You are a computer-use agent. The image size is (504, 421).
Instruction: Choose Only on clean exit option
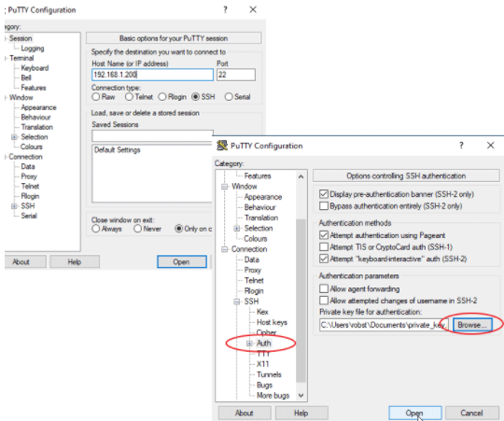coord(178,229)
